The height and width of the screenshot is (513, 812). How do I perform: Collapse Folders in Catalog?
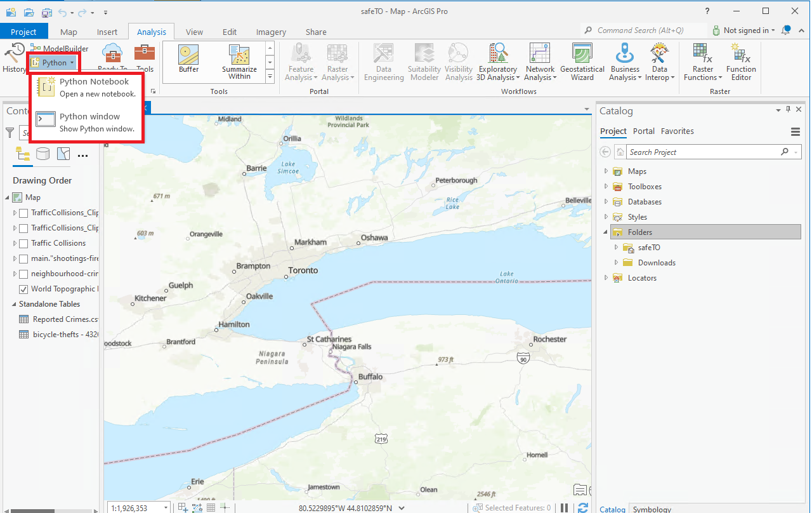point(606,232)
